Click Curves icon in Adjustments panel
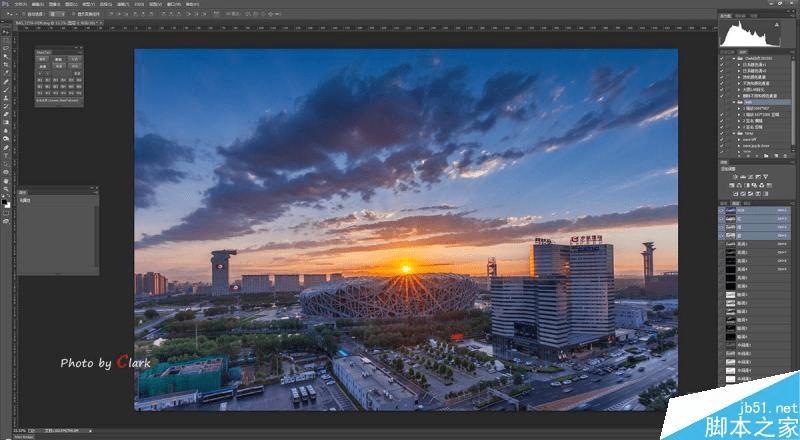This screenshot has width=800, height=440. click(750, 177)
